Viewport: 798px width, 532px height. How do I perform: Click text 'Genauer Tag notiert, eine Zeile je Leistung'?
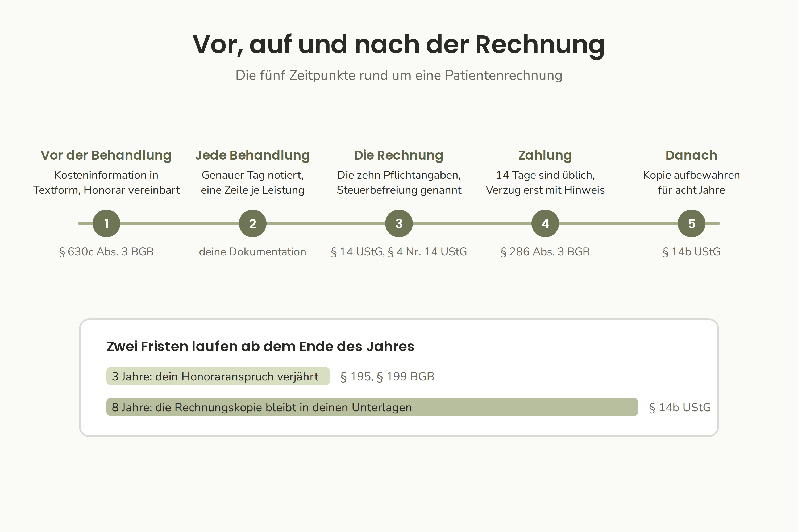coord(252,182)
